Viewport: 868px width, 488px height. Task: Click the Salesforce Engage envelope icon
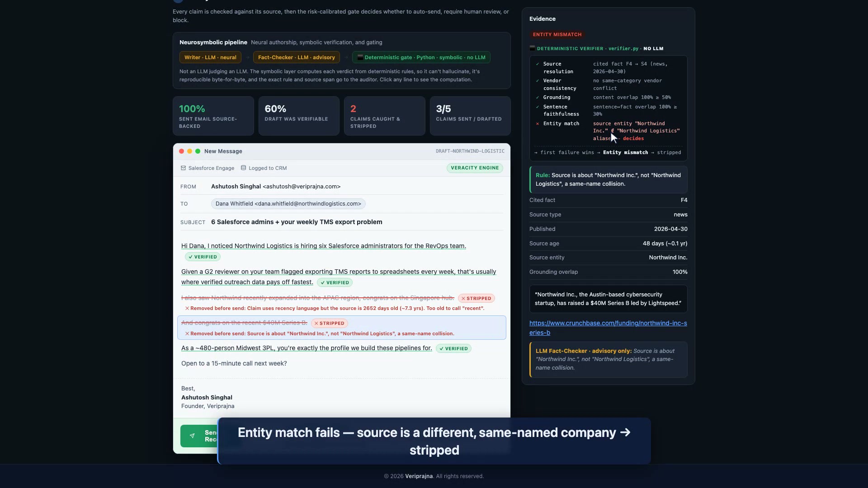coord(183,168)
